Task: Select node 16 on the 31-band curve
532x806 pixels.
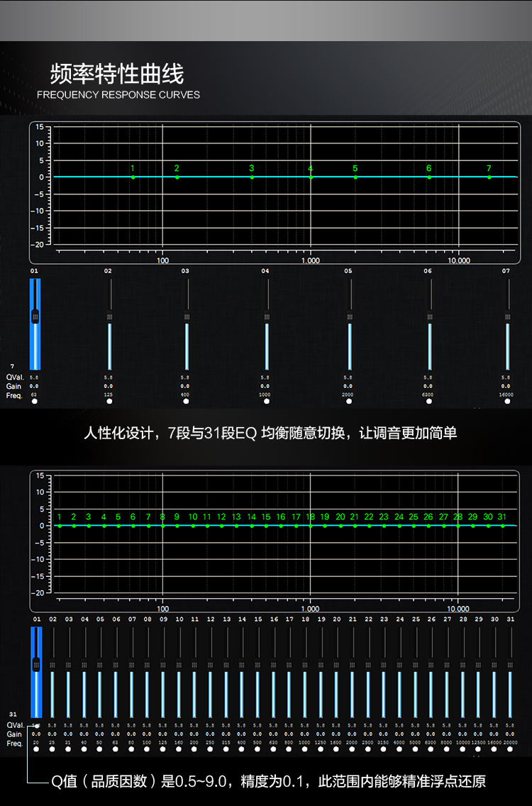Action: [281, 526]
